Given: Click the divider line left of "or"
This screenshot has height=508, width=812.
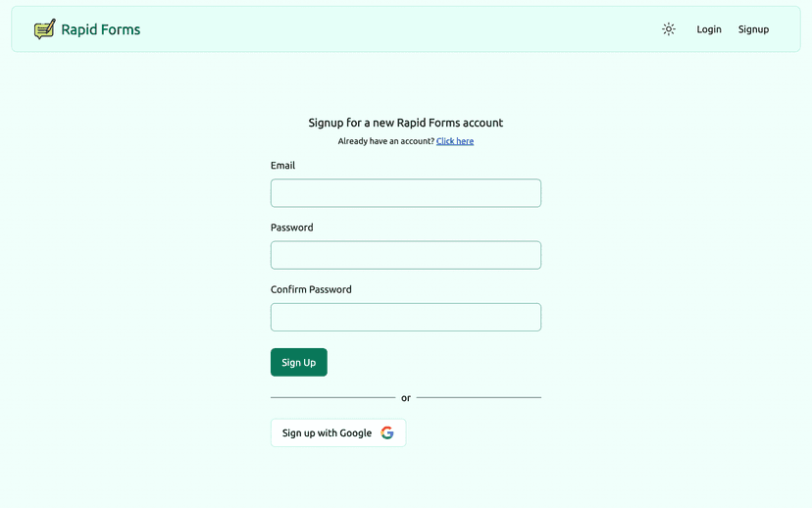Looking at the screenshot, I should coord(332,398).
